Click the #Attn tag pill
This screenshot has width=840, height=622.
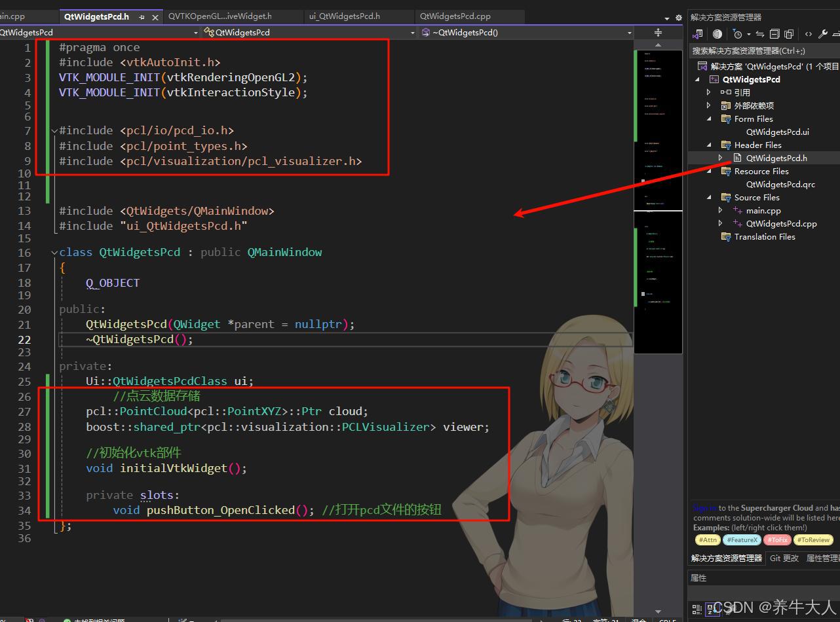(x=708, y=540)
